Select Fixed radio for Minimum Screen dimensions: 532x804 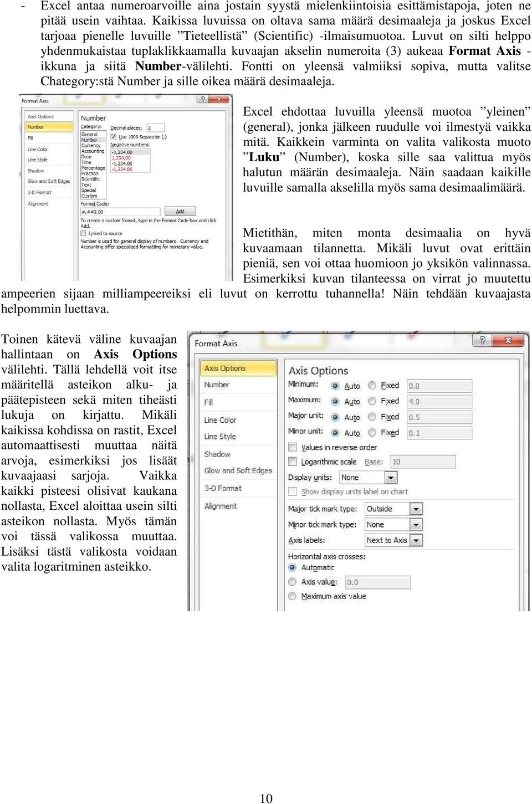(x=372, y=386)
